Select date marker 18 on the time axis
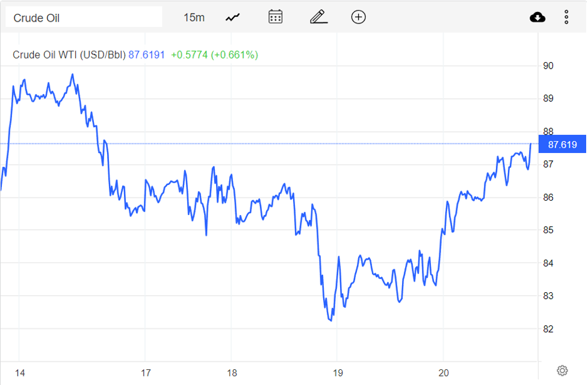This screenshot has height=385, width=588. pyautogui.click(x=232, y=373)
